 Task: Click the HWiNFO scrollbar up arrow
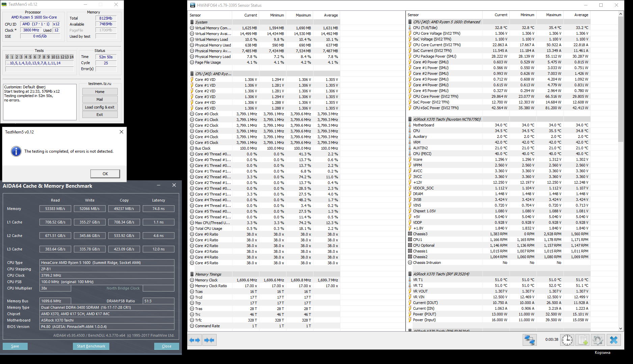[621, 14]
